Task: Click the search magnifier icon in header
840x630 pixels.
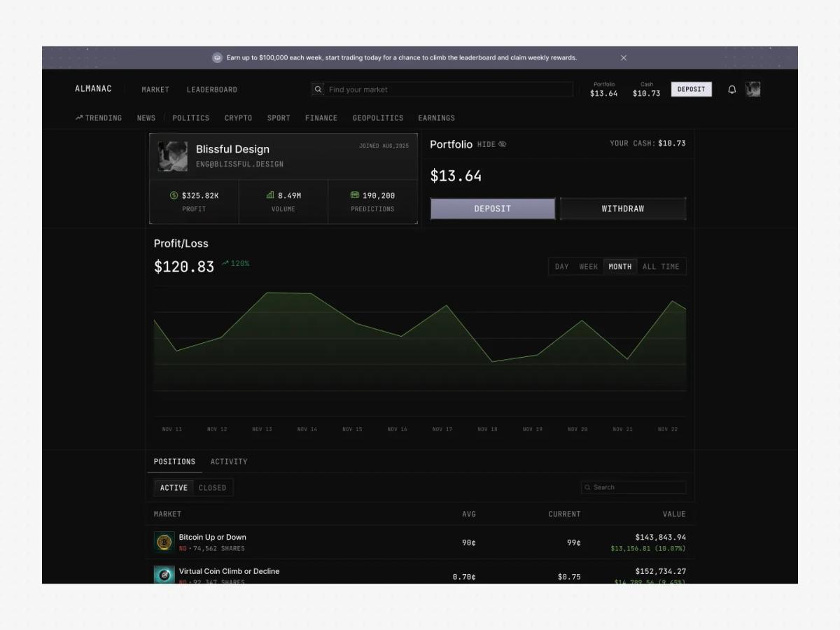Action: [318, 90]
